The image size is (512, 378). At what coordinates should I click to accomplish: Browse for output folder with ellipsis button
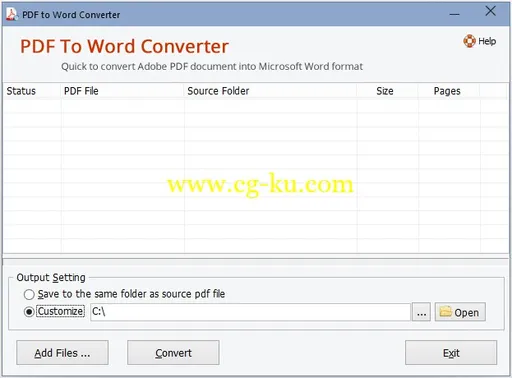pos(421,312)
